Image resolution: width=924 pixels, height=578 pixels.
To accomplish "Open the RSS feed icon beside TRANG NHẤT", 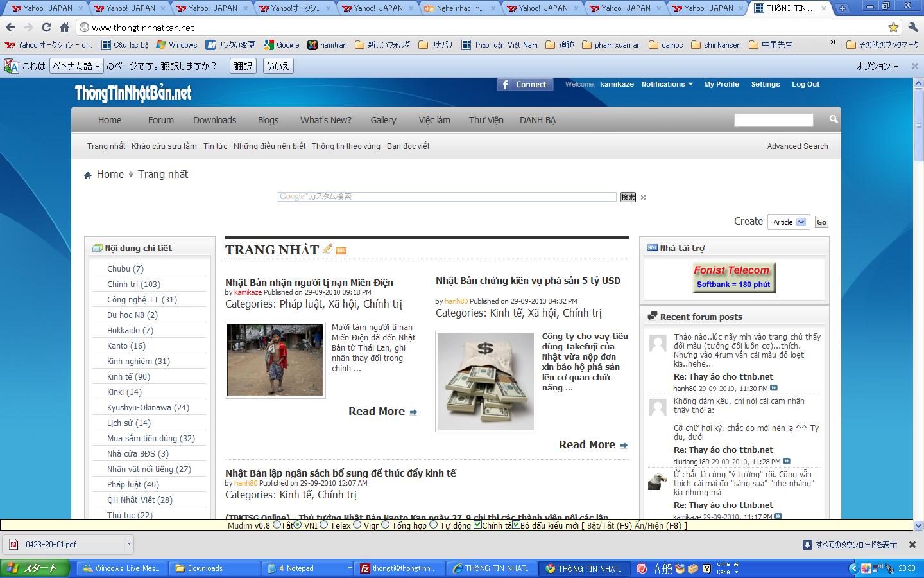I will pyautogui.click(x=341, y=250).
